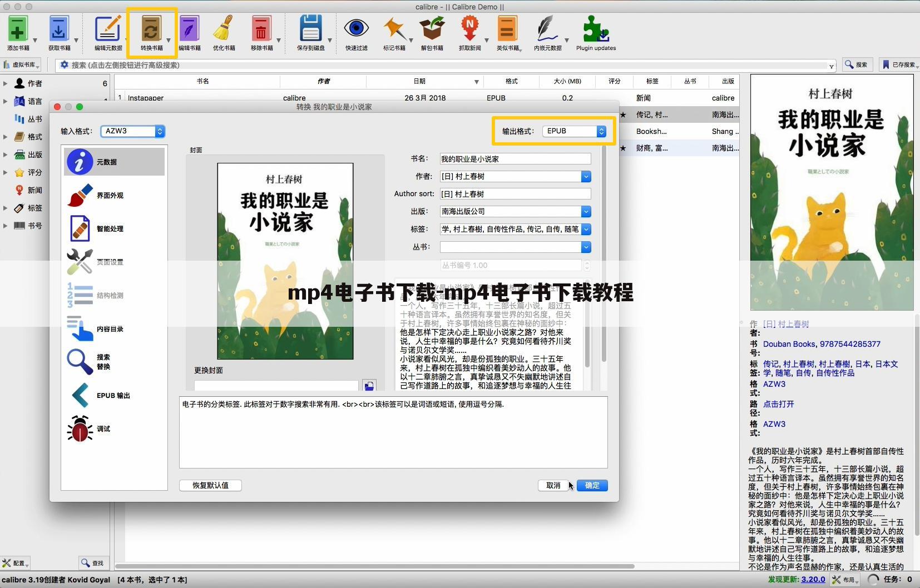The image size is (920, 588).
Task: Click the book list horizontal scrollbar
Action: 375,566
